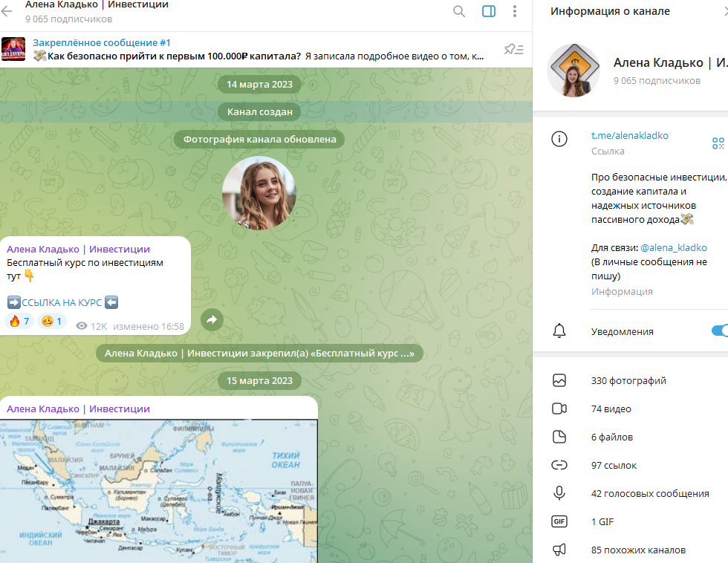Click the pinned message thumbnail image

click(13, 49)
